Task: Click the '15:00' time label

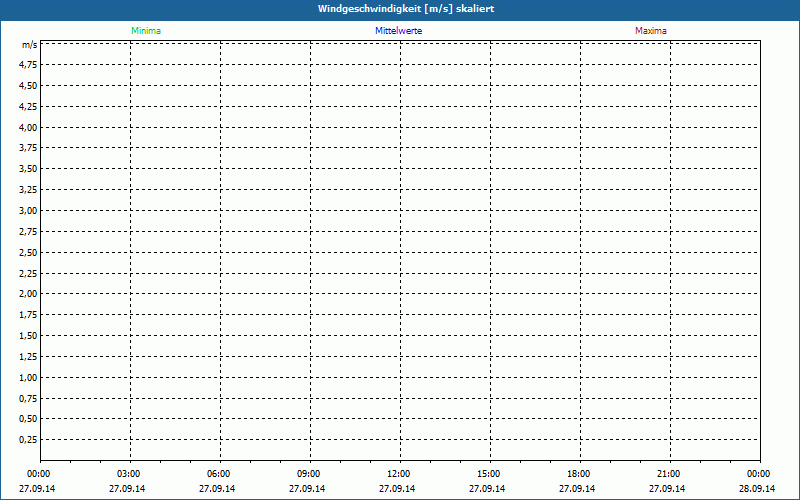Action: (x=489, y=474)
